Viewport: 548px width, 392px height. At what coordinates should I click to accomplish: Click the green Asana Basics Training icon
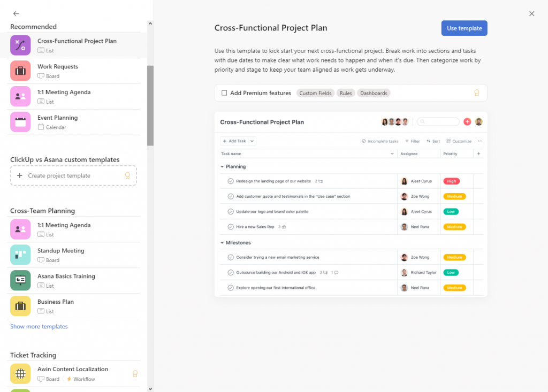pos(20,280)
